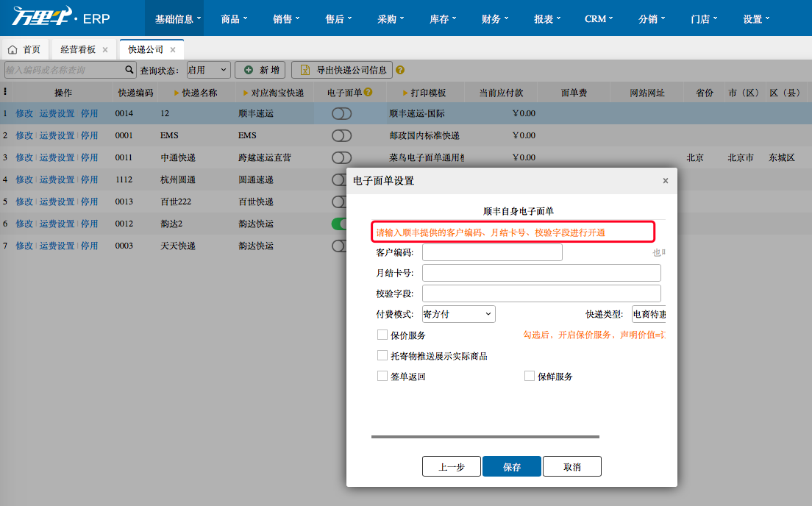Toggle 电子面单 switch for EMS row
The width and height of the screenshot is (812, 506).
(342, 135)
